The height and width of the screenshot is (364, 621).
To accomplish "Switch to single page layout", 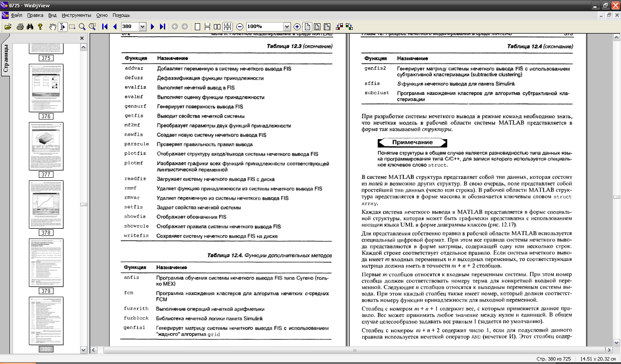I will tap(198, 27).
